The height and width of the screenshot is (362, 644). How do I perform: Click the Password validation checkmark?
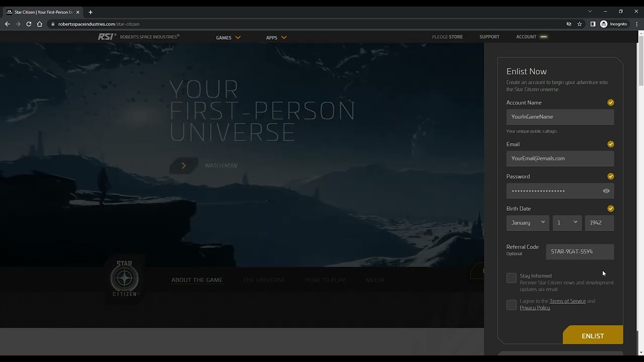[x=610, y=176]
